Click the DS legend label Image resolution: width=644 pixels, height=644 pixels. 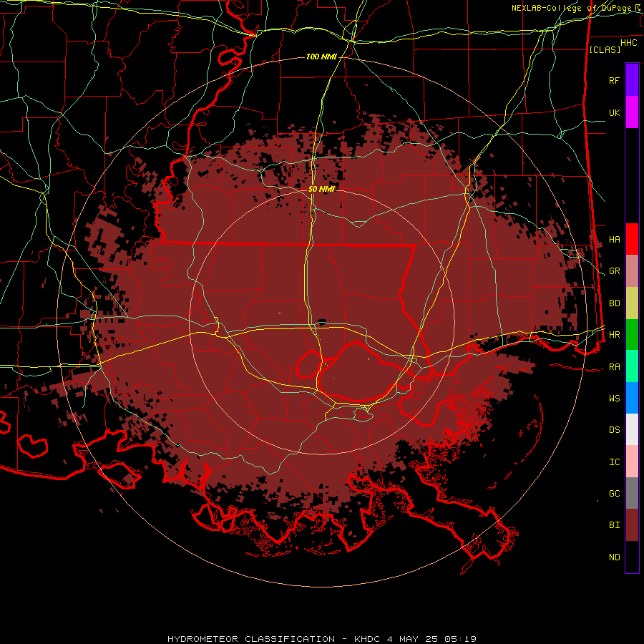(x=615, y=429)
